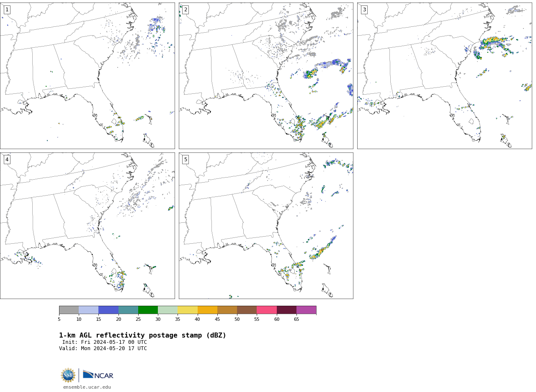Screen dimensions: 536x392
Task: Open ensemble member 4 reflectivity map
Action: pos(88,226)
